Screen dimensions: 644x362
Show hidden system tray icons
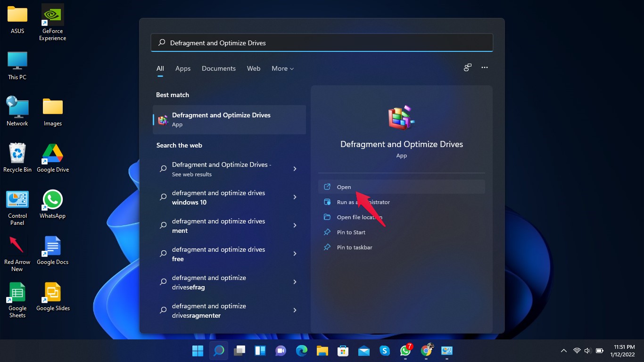563,351
